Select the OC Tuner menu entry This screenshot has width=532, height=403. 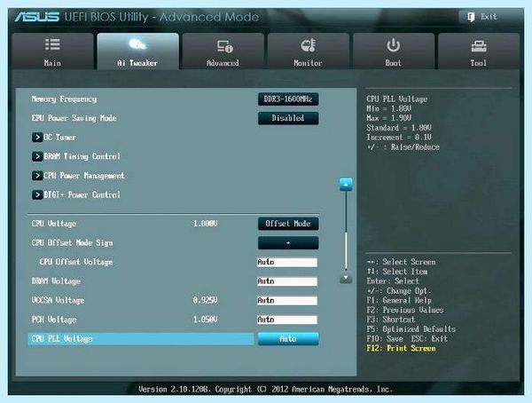pyautogui.click(x=59, y=138)
